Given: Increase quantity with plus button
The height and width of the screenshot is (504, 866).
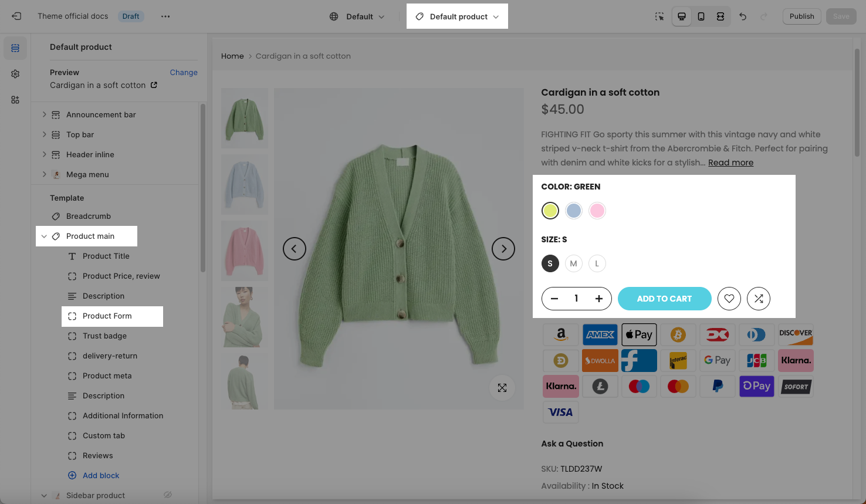Looking at the screenshot, I should pyautogui.click(x=599, y=299).
